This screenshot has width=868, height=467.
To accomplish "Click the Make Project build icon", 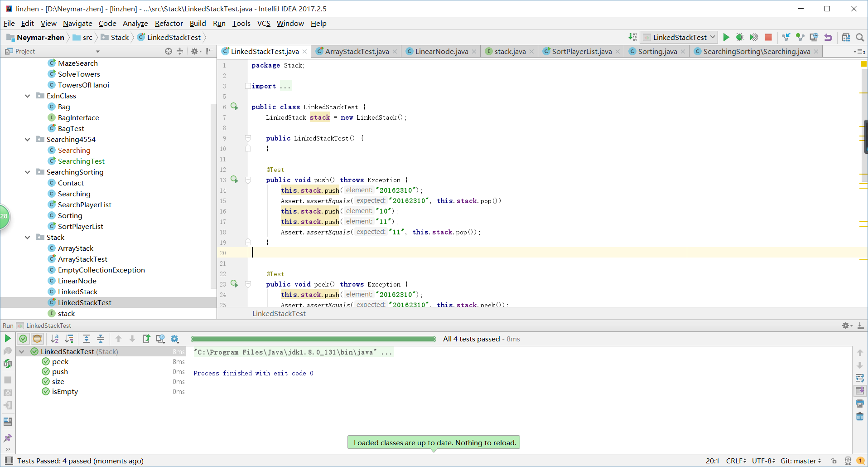I will [x=633, y=37].
